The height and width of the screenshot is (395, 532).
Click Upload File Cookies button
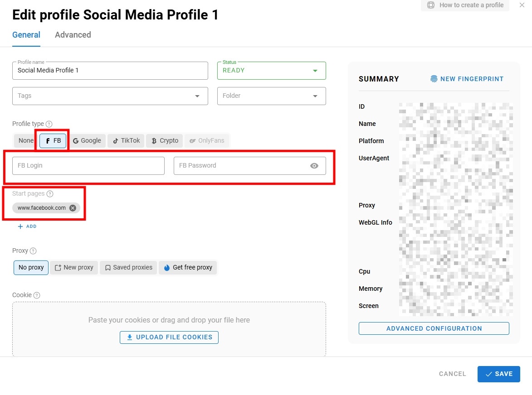click(x=169, y=337)
